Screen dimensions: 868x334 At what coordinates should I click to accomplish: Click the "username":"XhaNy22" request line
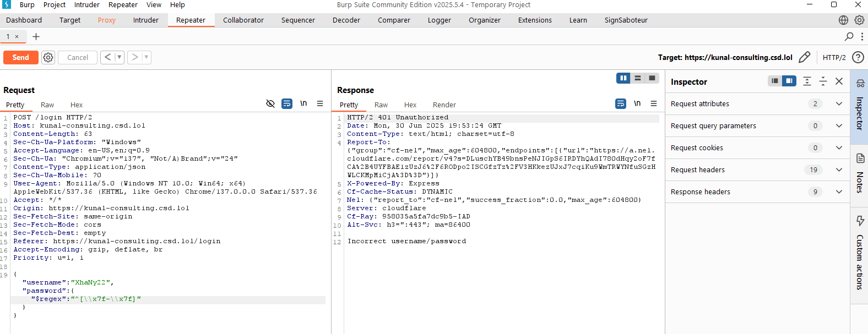pyautogui.click(x=68, y=283)
